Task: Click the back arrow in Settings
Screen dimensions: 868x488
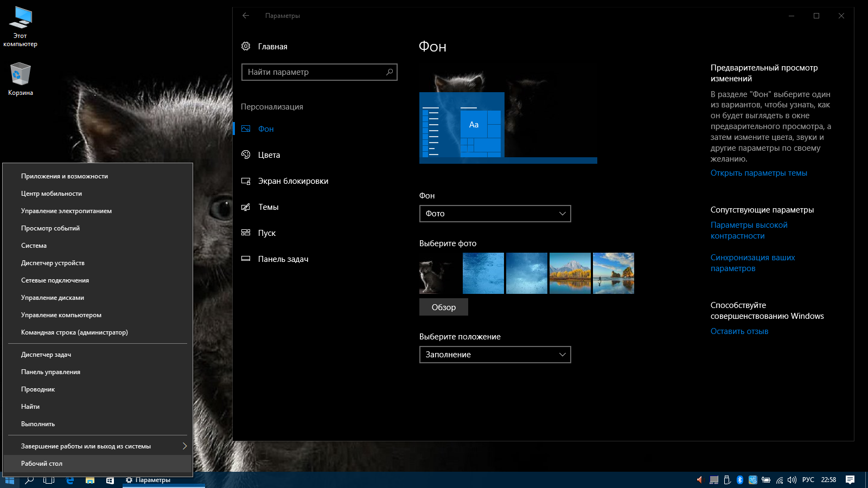Action: [246, 16]
